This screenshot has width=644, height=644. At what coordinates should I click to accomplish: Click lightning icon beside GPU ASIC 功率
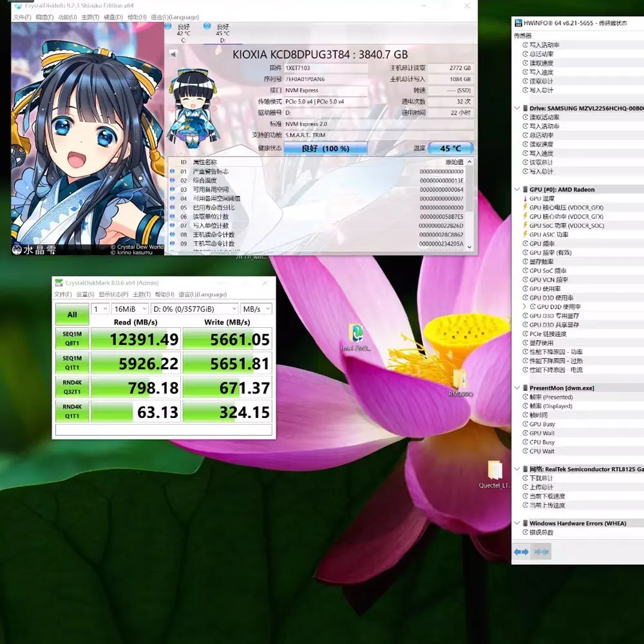(x=525, y=234)
